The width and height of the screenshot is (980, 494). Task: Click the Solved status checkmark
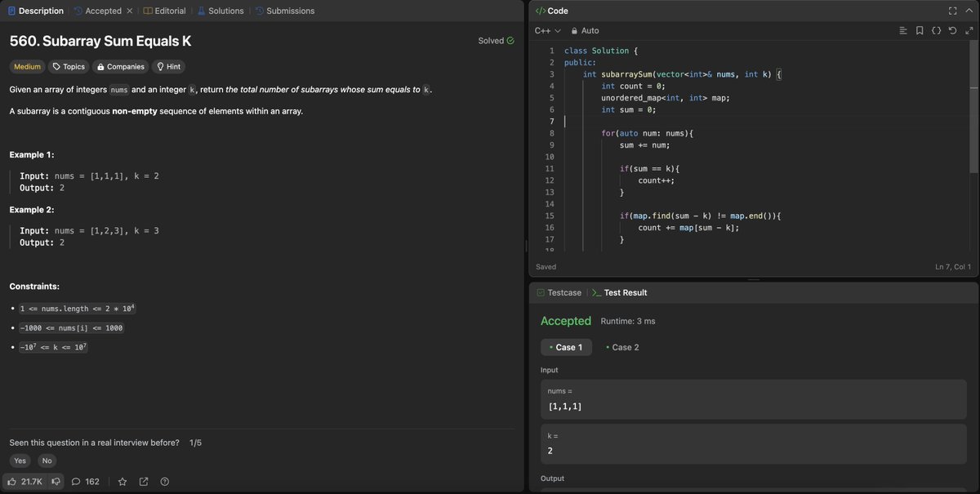click(x=510, y=40)
